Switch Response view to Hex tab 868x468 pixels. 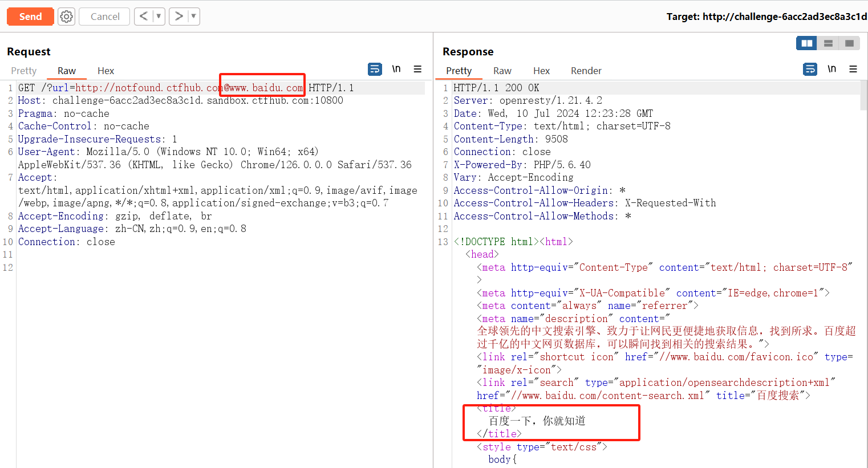coord(541,71)
